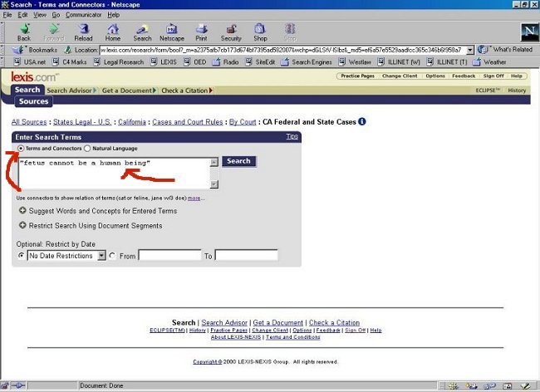Click in the Location URL field
Screen dimensions: 540x392
click(282, 51)
